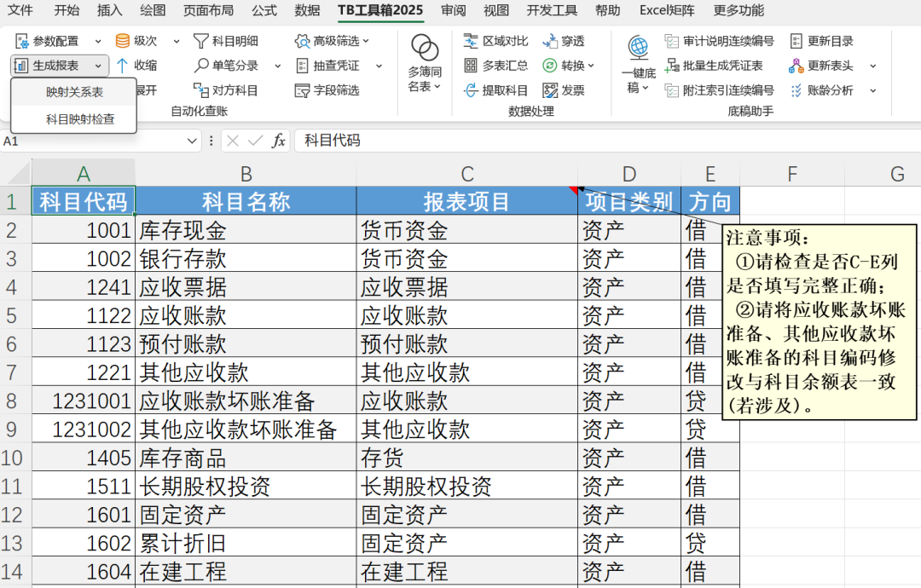Expand 账龄分析 dropdown arrow
The width and height of the screenshot is (921, 588).
click(x=873, y=90)
